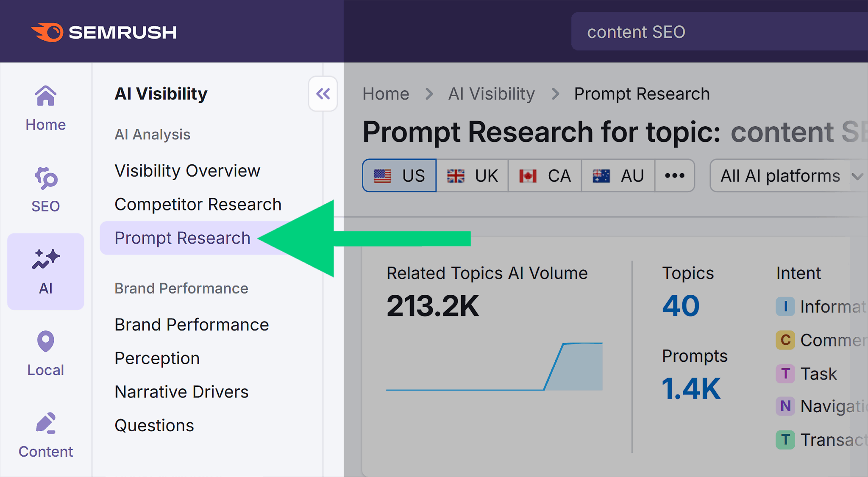The width and height of the screenshot is (868, 477).
Task: Open the Home section in sidebar
Action: click(46, 108)
